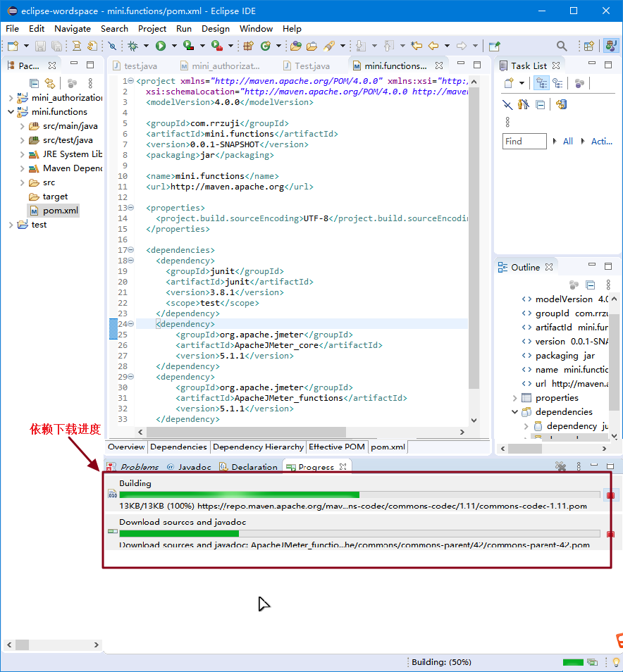Image resolution: width=623 pixels, height=672 pixels.
Task: Click the Last Edit Location icon
Action: (x=417, y=46)
